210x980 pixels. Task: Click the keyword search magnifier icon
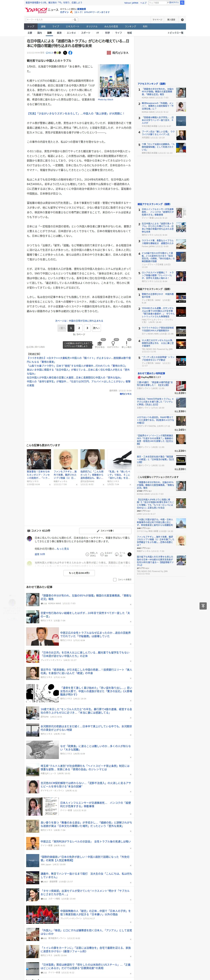point(75,20)
